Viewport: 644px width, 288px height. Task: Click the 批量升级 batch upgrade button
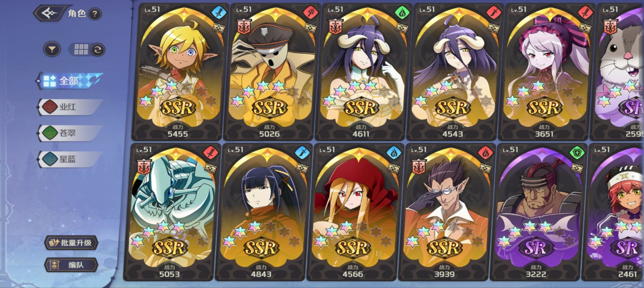pyautogui.click(x=71, y=243)
